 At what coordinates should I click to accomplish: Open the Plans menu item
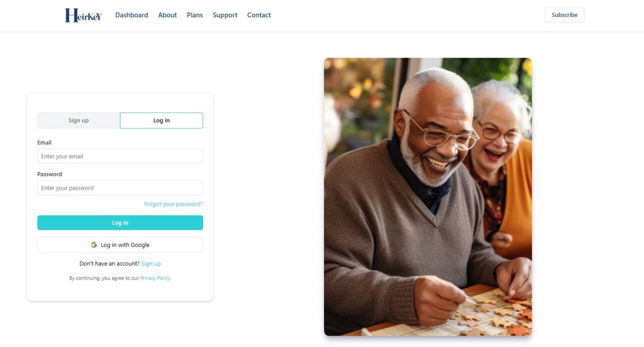click(x=195, y=15)
